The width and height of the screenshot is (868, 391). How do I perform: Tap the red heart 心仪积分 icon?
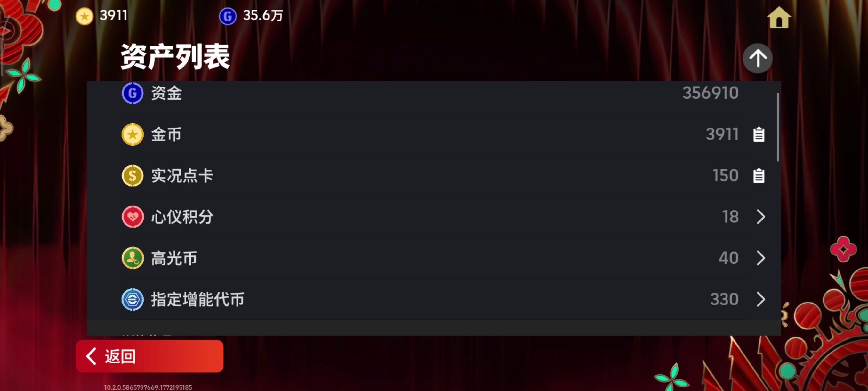133,217
